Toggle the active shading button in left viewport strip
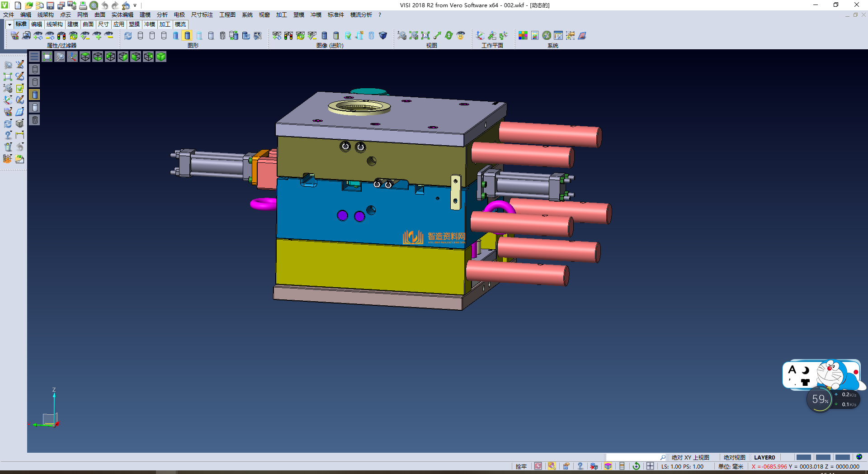Image resolution: width=868 pixels, height=474 pixels. [35, 95]
